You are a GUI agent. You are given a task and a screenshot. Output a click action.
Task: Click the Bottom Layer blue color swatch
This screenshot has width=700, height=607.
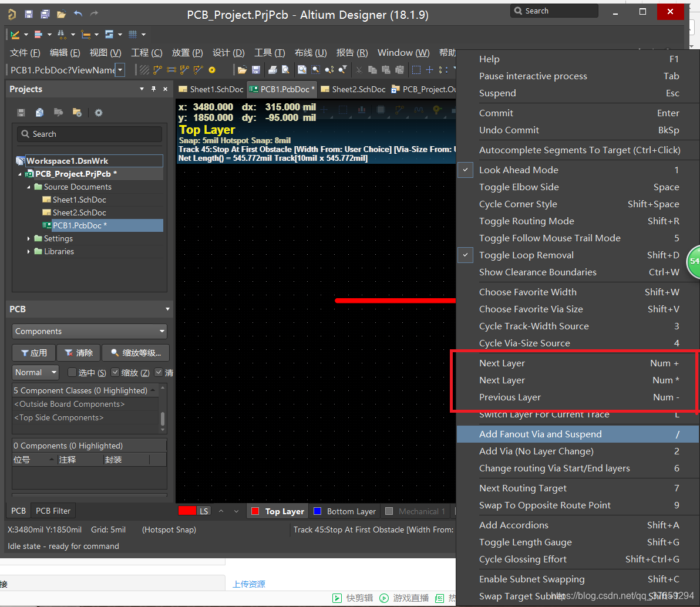[x=318, y=511]
